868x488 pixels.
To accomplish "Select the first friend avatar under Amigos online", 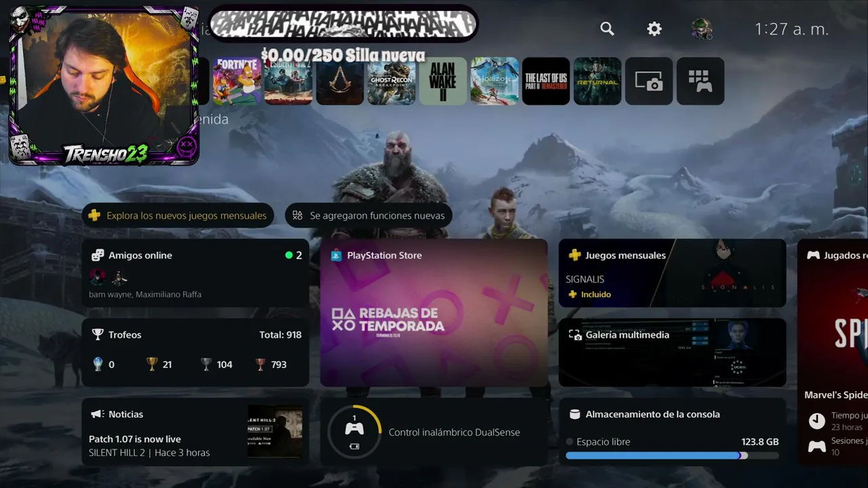I will (x=98, y=277).
